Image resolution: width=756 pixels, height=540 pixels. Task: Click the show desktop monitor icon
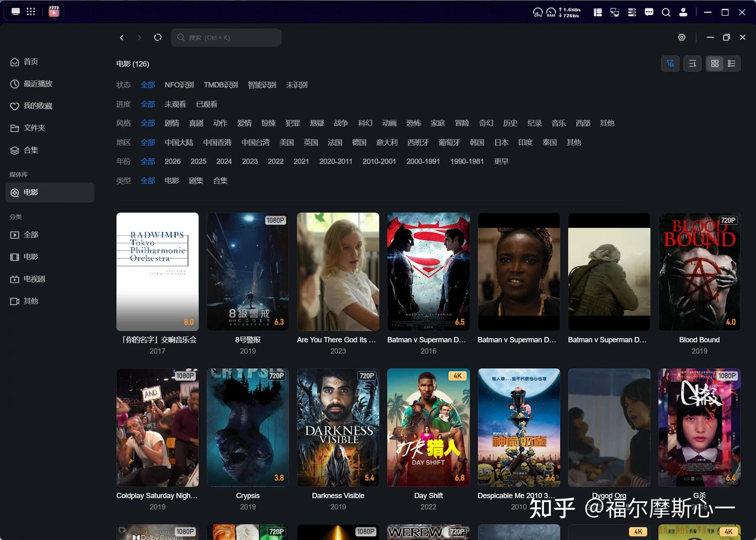pos(16,12)
